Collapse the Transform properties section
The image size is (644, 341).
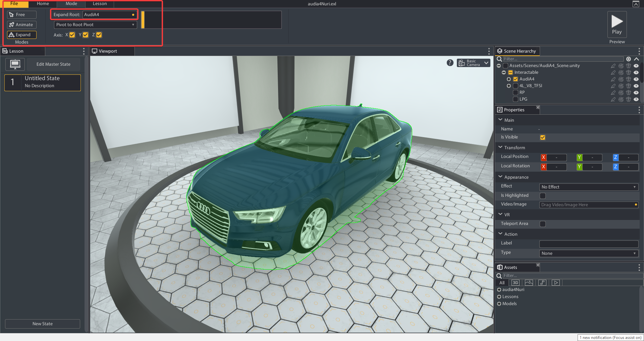(500, 147)
